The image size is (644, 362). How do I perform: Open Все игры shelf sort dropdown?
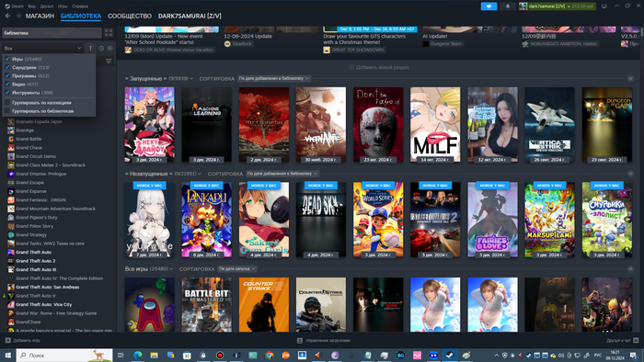pos(237,269)
